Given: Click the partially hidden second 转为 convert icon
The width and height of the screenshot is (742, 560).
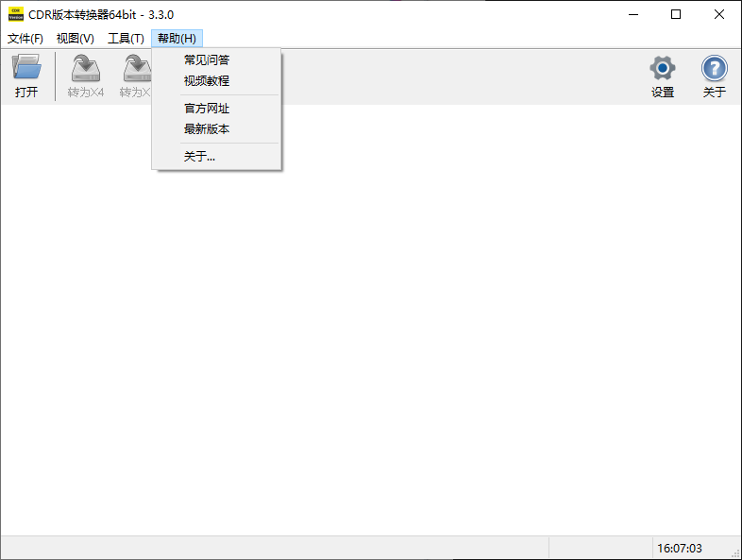Looking at the screenshot, I should (136, 68).
